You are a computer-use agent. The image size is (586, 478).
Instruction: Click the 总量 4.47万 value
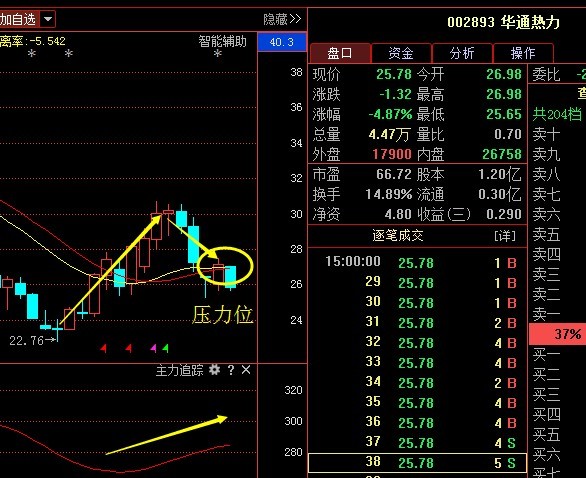(x=389, y=134)
